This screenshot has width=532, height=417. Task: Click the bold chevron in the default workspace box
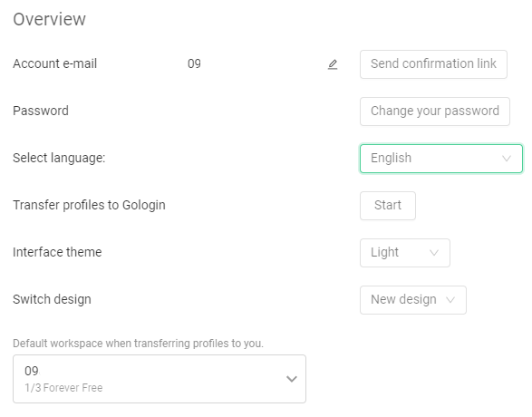coord(292,379)
